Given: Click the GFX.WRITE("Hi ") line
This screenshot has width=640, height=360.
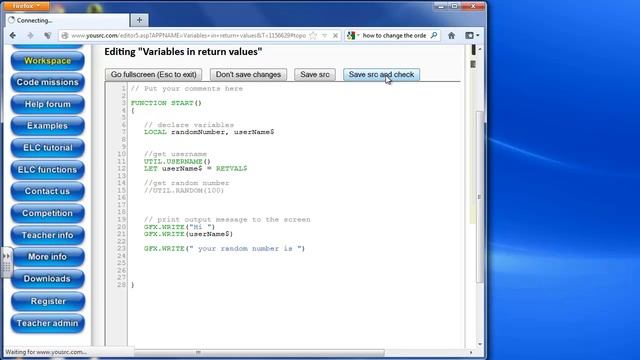Looking at the screenshot, I should pos(179,227).
